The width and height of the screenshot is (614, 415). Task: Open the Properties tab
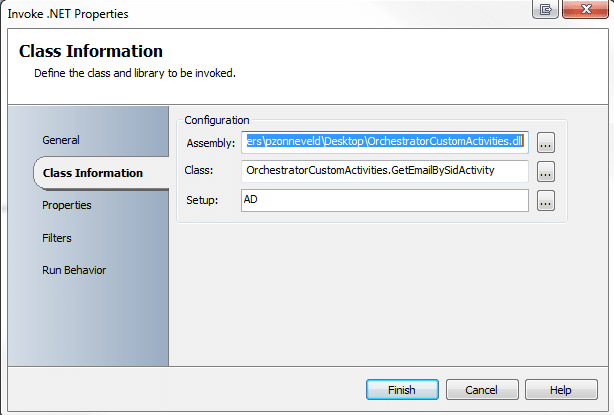(66, 205)
